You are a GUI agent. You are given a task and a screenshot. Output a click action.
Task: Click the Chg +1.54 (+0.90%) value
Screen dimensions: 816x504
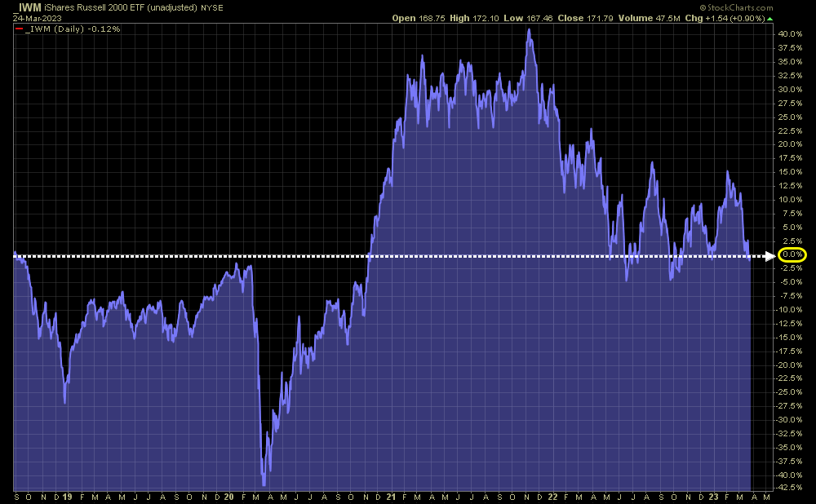click(x=725, y=18)
